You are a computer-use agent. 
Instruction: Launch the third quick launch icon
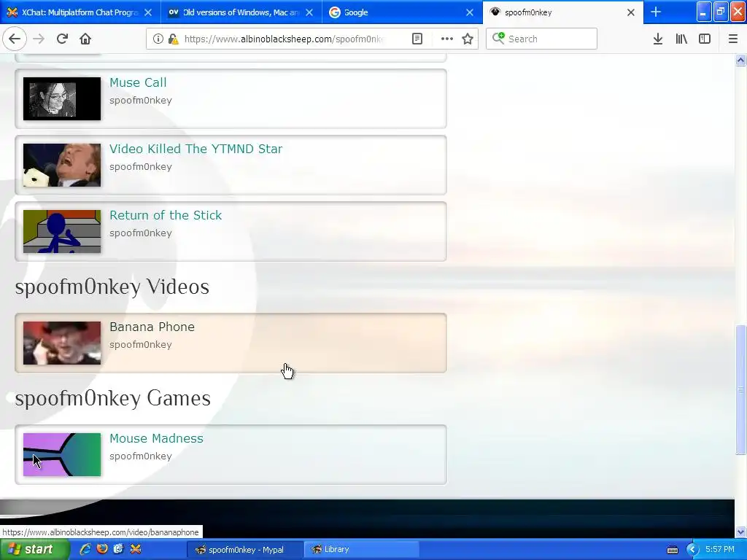point(118,550)
